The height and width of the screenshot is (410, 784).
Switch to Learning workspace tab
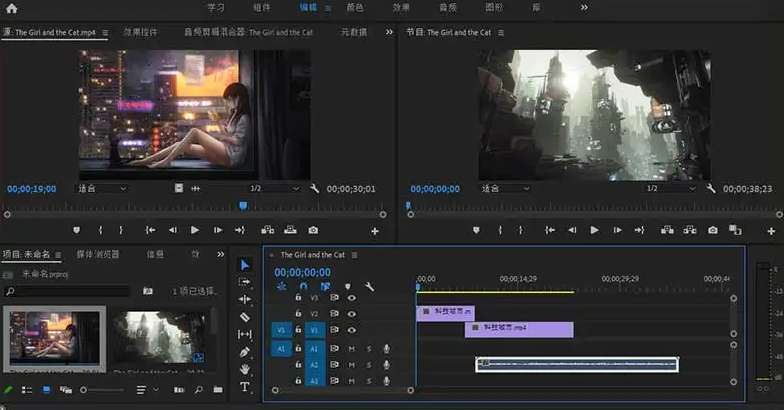(x=216, y=8)
